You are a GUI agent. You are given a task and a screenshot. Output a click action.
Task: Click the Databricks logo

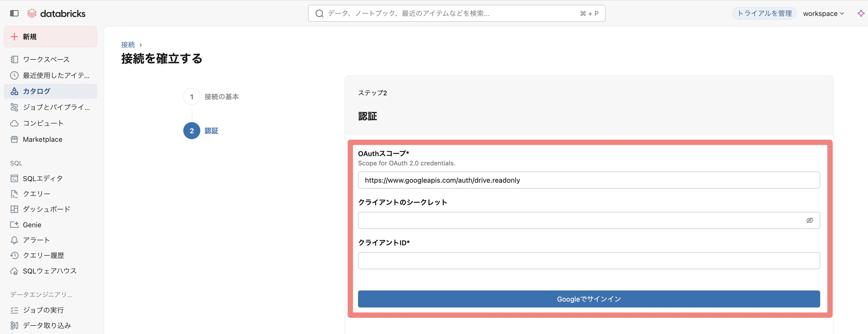click(56, 14)
